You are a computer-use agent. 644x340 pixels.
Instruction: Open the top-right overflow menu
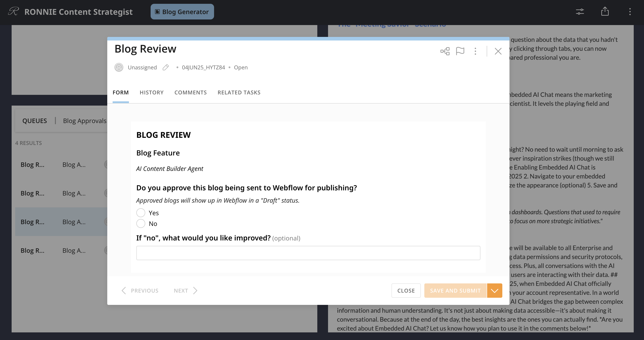pos(630,11)
